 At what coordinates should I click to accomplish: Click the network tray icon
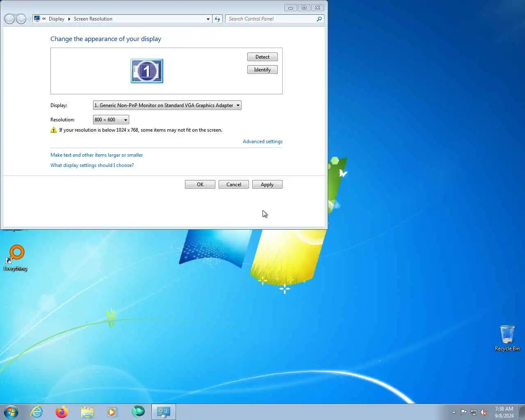click(474, 412)
